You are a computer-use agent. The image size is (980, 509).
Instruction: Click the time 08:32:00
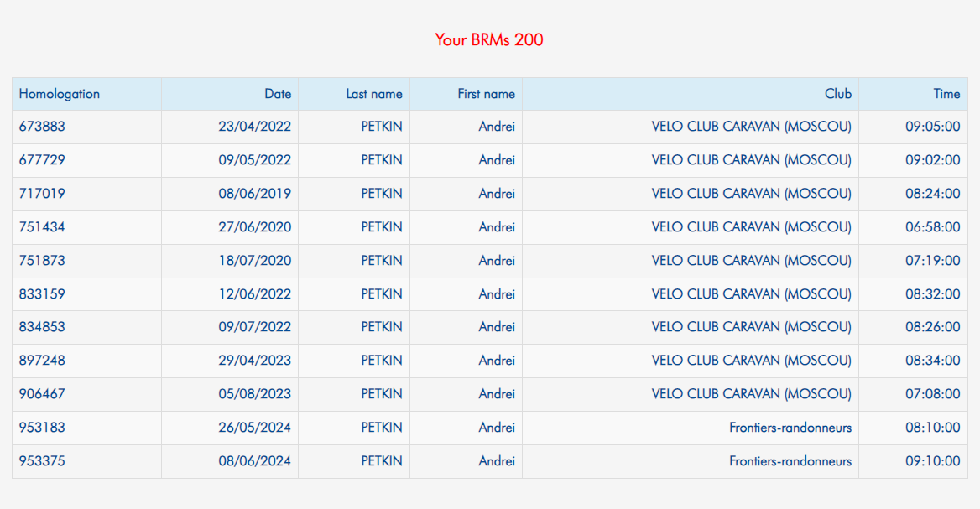click(x=932, y=294)
